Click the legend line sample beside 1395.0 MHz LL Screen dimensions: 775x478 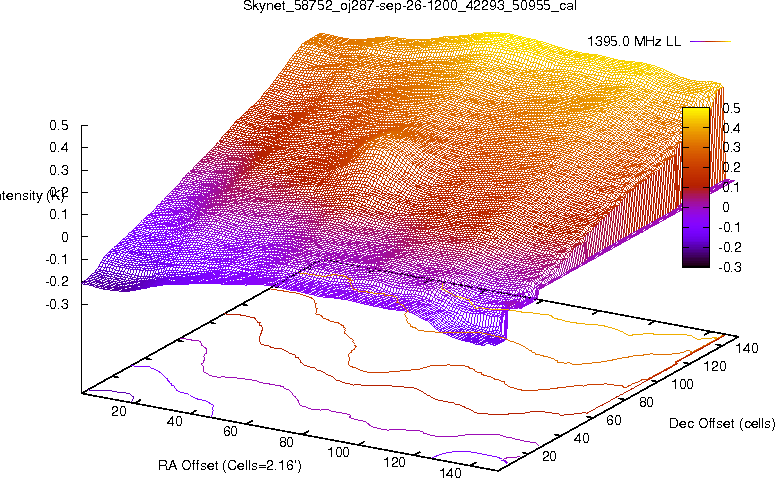click(710, 42)
